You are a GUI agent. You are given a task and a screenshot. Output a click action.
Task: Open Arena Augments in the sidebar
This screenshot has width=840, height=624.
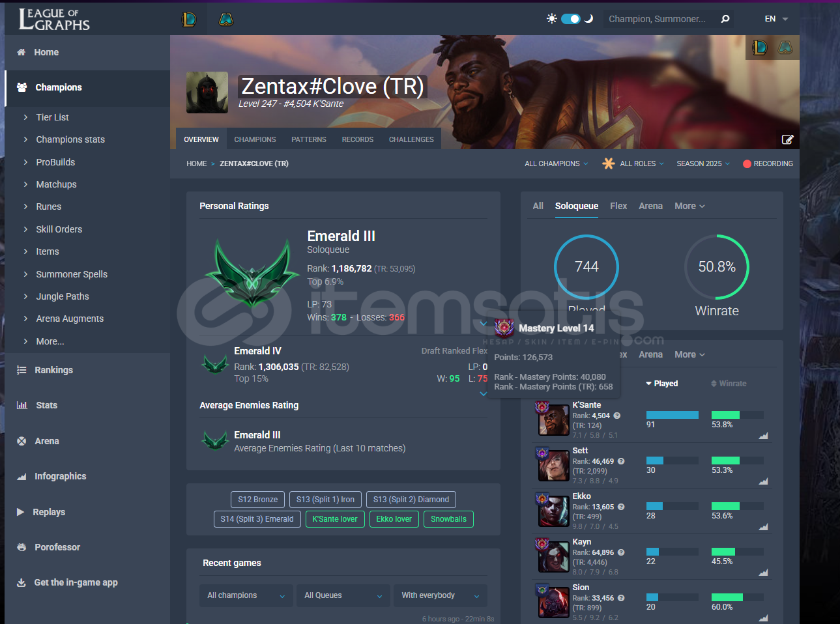[70, 319]
